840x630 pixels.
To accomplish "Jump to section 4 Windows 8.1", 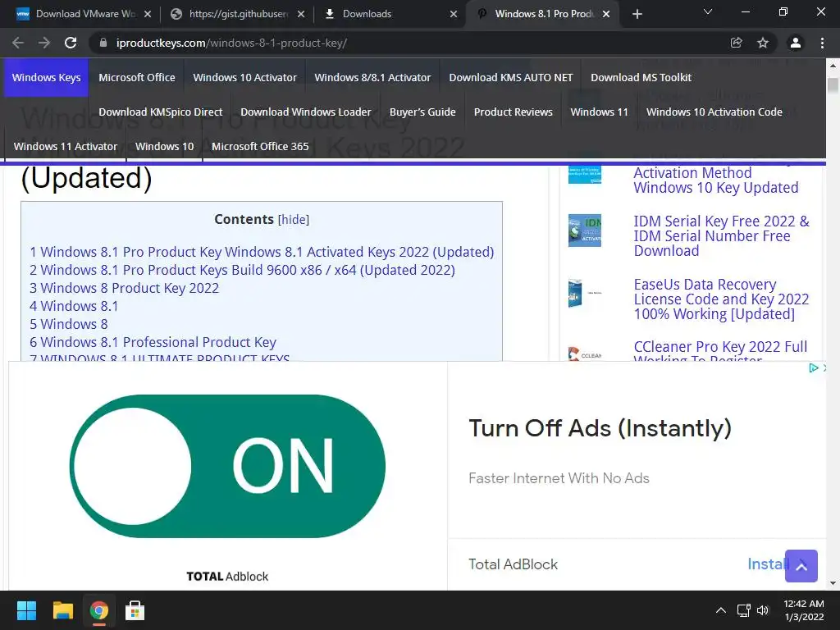I will coord(74,307).
